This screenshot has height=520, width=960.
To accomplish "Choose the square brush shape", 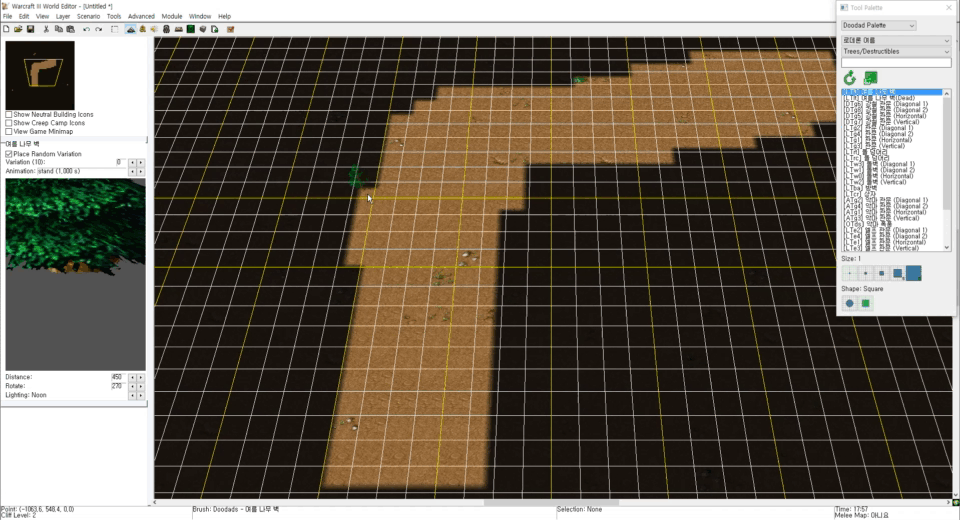I will point(866,303).
